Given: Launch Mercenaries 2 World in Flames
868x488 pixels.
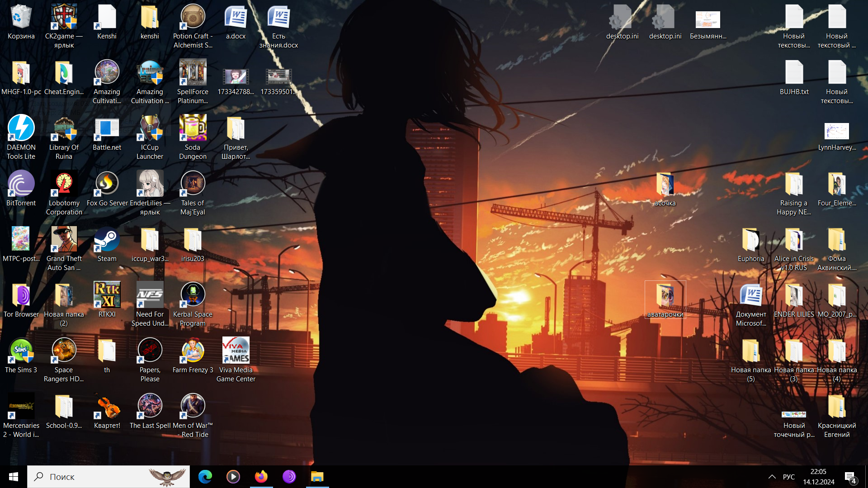Looking at the screenshot, I should pos(21,416).
